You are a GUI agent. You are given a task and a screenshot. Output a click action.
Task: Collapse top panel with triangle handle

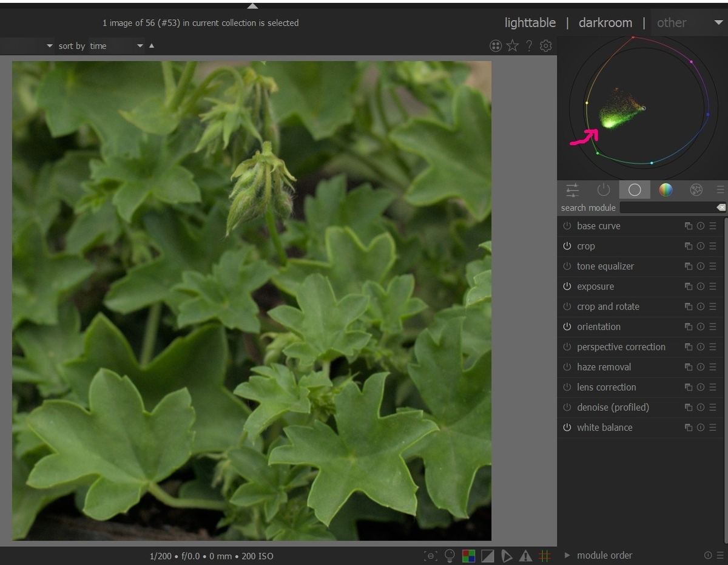(253, 5)
